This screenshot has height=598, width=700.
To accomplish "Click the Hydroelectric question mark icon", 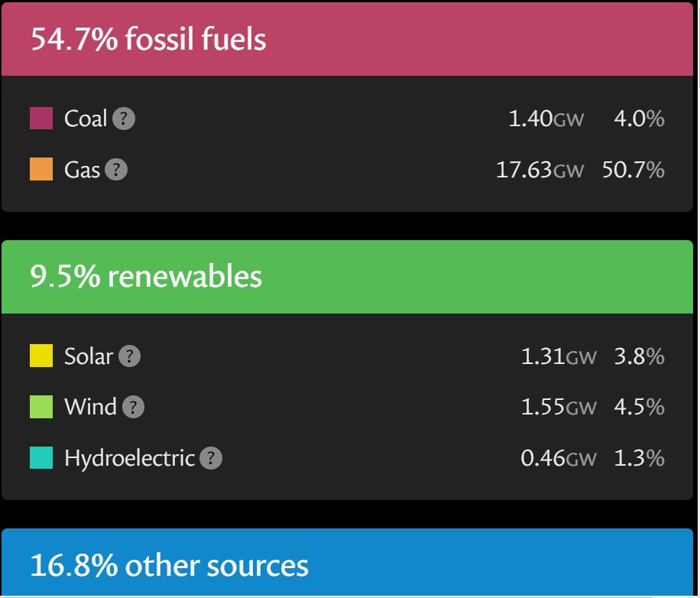I will (211, 459).
